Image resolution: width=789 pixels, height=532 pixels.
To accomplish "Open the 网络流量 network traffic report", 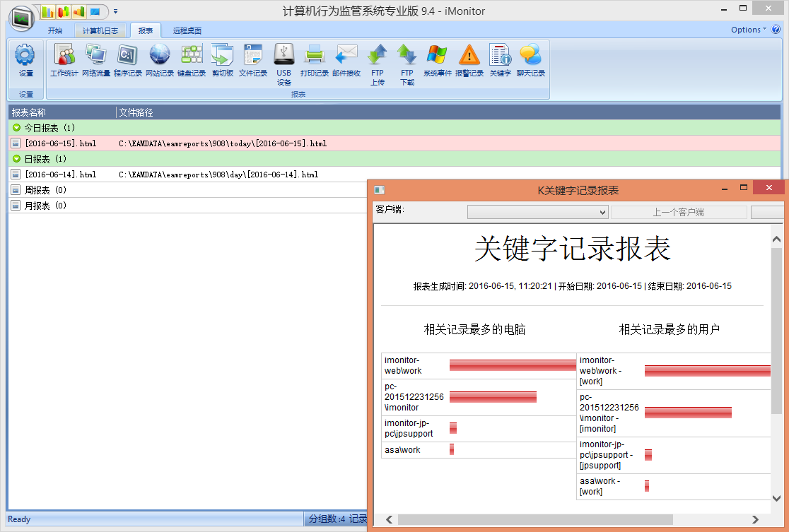I will click(x=95, y=61).
